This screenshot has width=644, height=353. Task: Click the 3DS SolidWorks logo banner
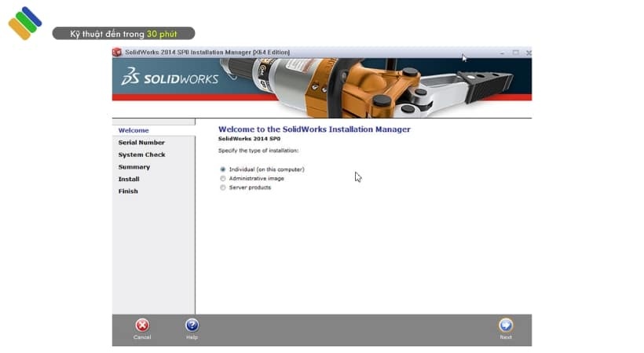tap(170, 77)
